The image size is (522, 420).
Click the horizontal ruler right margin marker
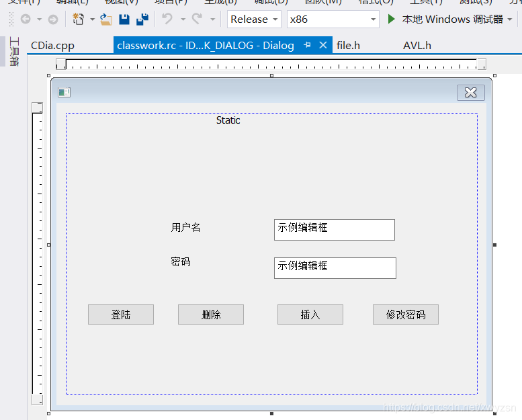(x=482, y=64)
